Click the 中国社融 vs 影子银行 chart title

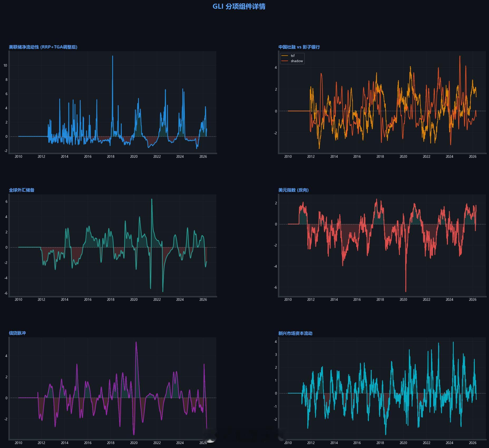[x=299, y=47]
